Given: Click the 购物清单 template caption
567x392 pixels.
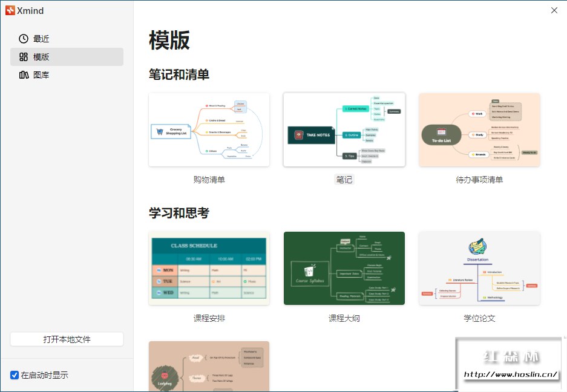Looking at the screenshot, I should click(209, 180).
